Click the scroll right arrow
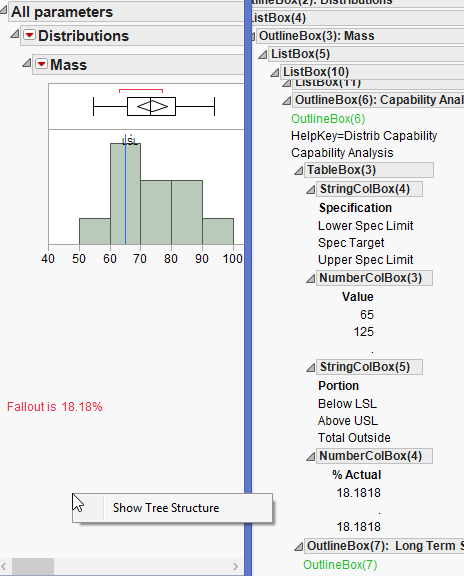 coord(235,566)
